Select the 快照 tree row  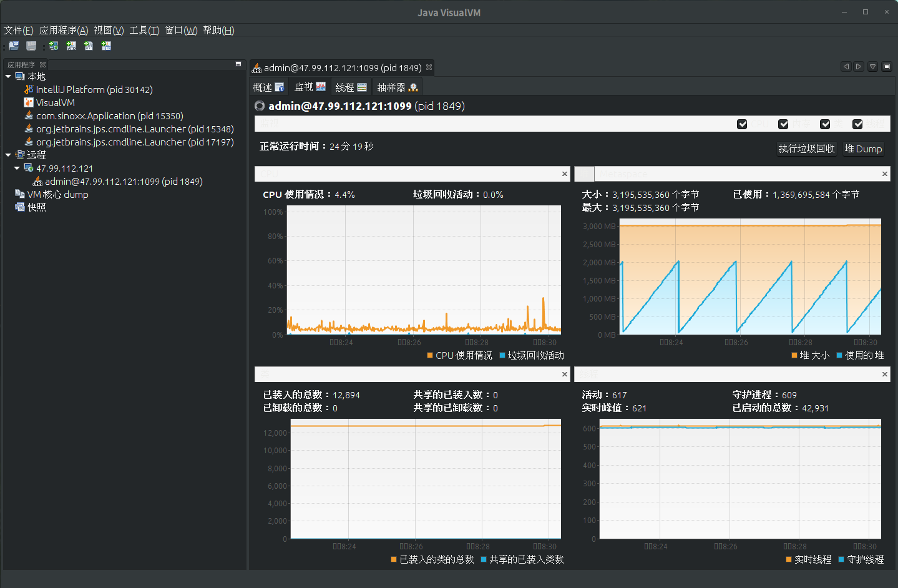tap(37, 207)
